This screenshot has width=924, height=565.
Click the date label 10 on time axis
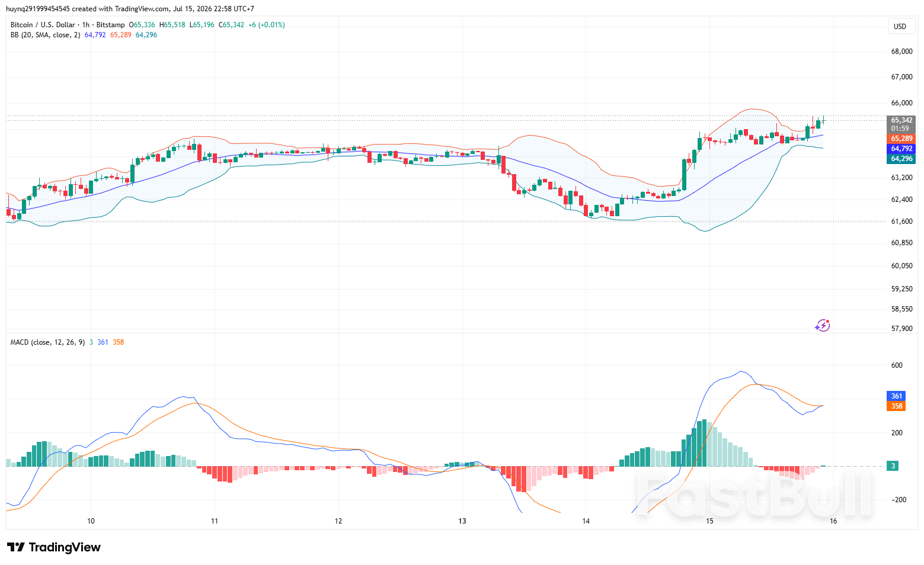[x=91, y=521]
